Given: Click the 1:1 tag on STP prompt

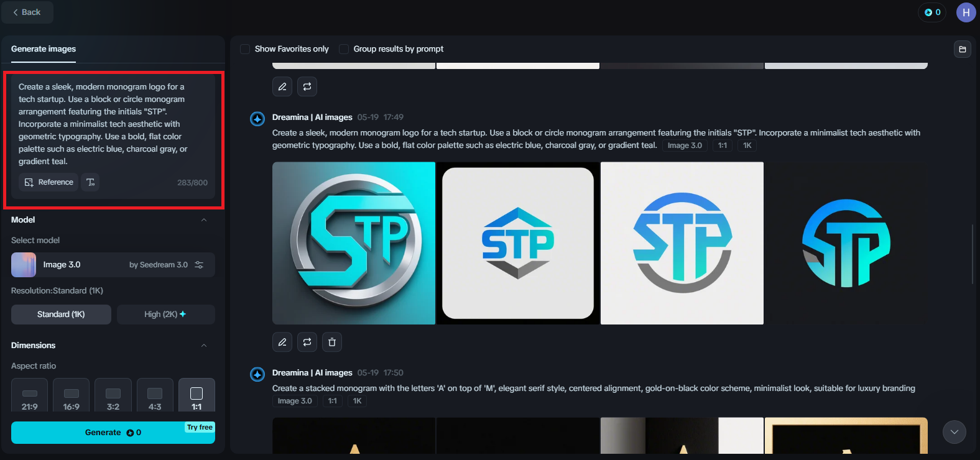Looking at the screenshot, I should click(723, 145).
